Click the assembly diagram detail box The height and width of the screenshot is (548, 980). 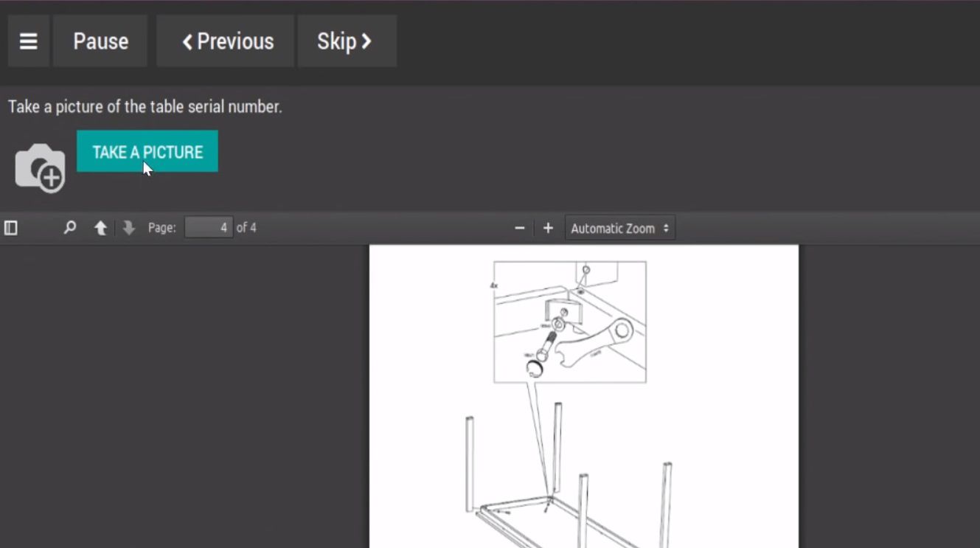click(x=570, y=322)
